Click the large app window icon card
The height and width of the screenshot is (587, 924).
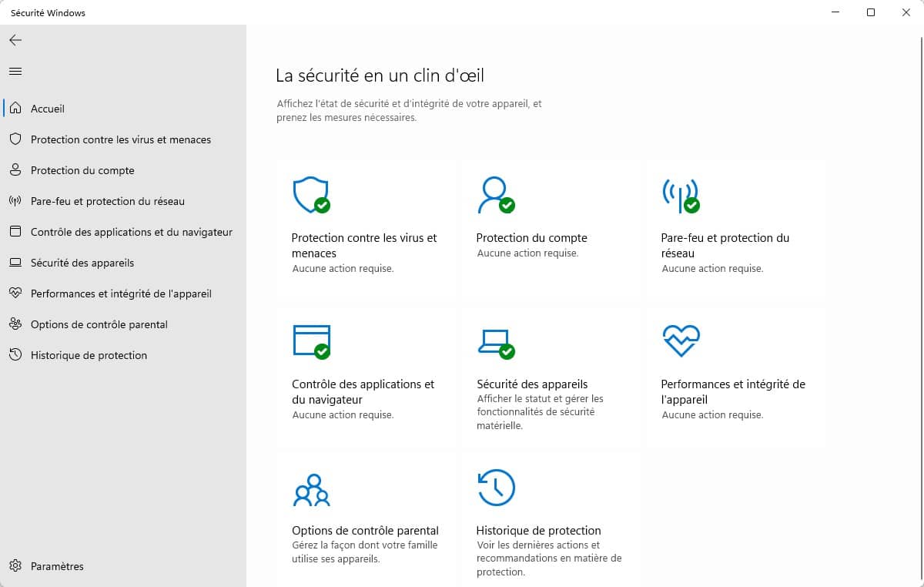(x=312, y=342)
